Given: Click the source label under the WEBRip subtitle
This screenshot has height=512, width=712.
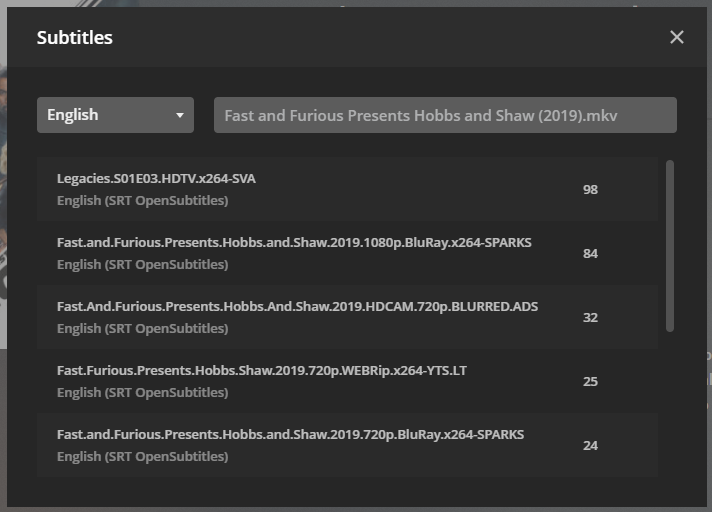Looking at the screenshot, I should pos(142,392).
